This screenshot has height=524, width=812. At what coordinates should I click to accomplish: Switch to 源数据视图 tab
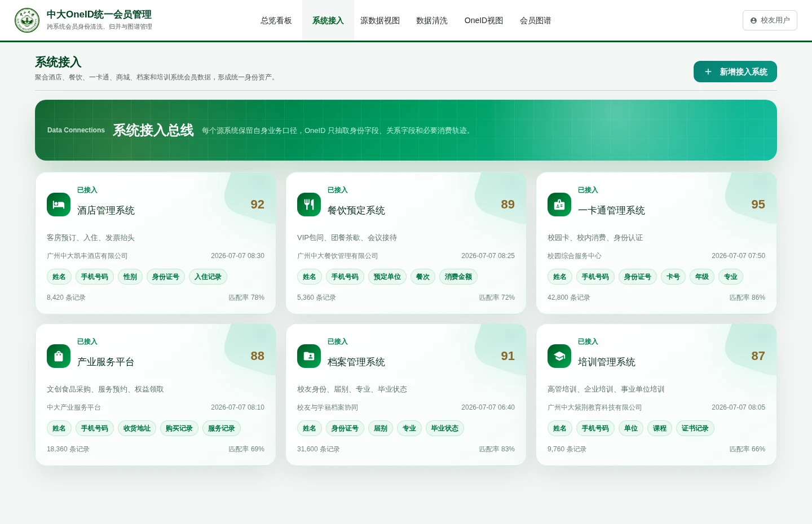point(380,20)
